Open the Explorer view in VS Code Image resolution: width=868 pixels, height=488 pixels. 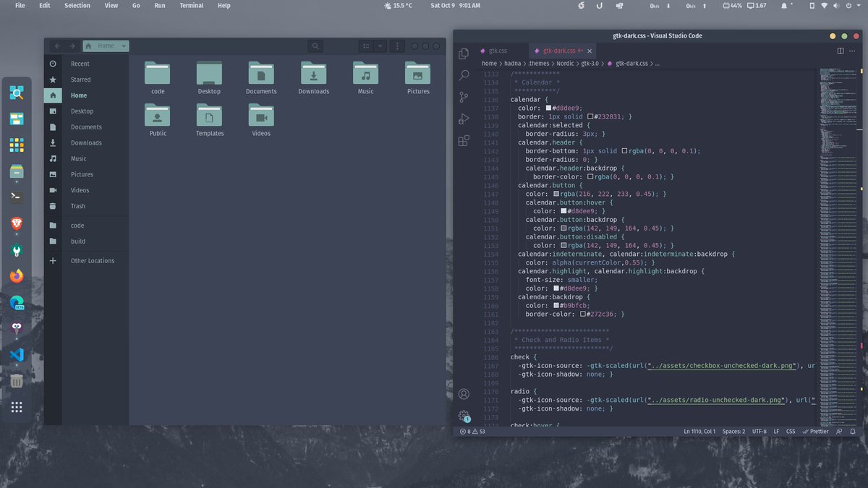coord(464,53)
